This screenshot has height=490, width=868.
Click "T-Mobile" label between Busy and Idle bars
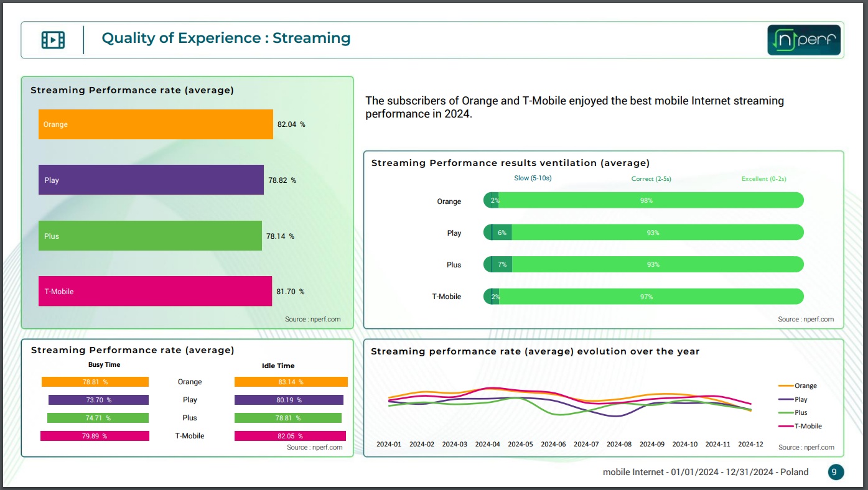click(x=190, y=436)
